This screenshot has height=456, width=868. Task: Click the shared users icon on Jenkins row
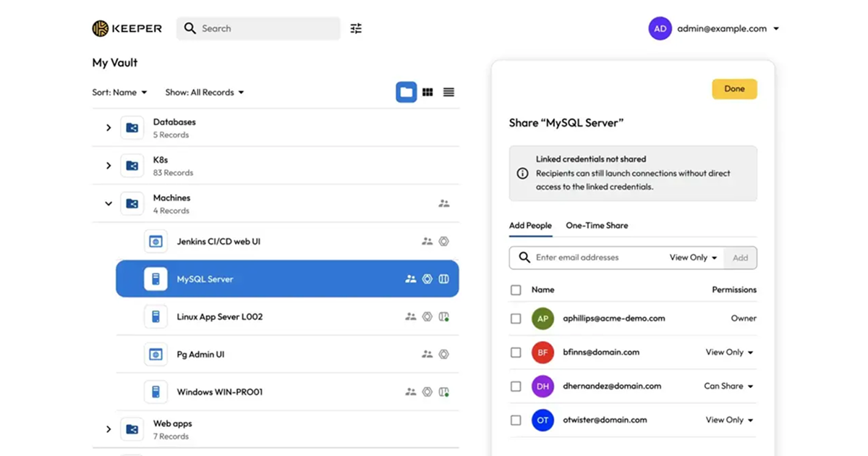[x=427, y=242]
